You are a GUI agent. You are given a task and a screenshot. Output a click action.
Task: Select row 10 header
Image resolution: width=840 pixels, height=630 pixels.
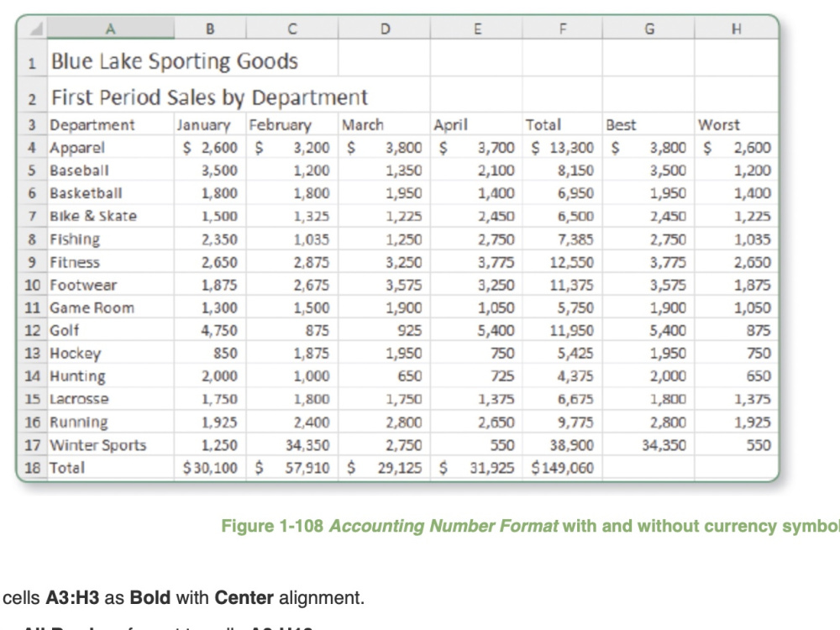pyautogui.click(x=32, y=285)
